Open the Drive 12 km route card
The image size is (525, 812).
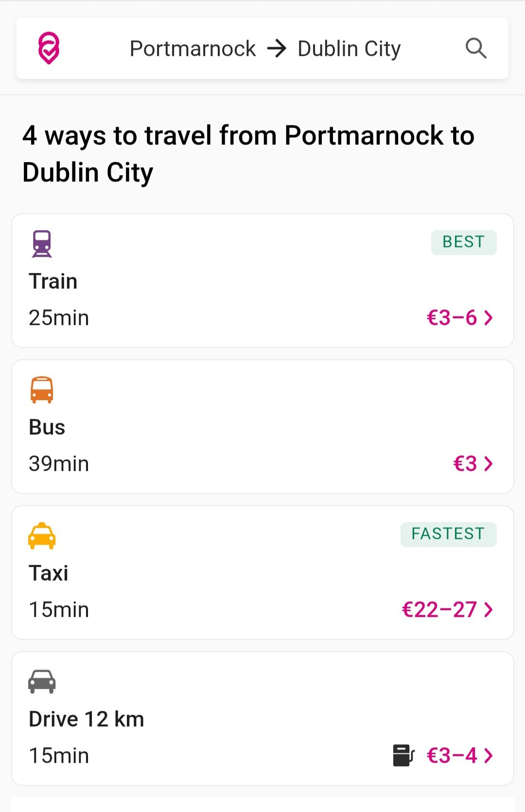(x=262, y=719)
